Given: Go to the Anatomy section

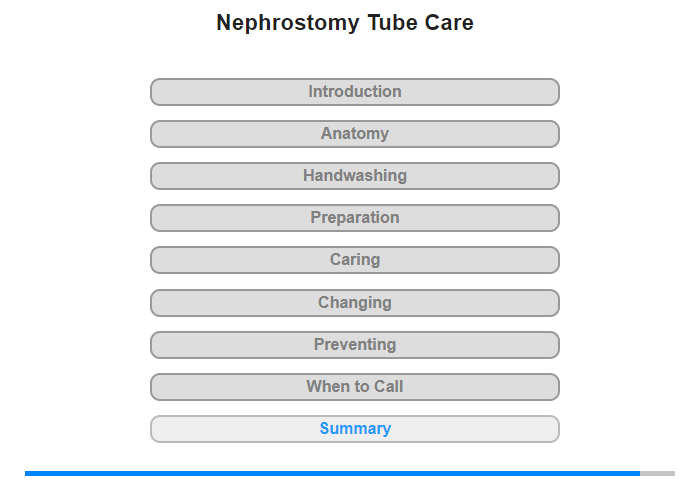Looking at the screenshot, I should (x=354, y=134).
